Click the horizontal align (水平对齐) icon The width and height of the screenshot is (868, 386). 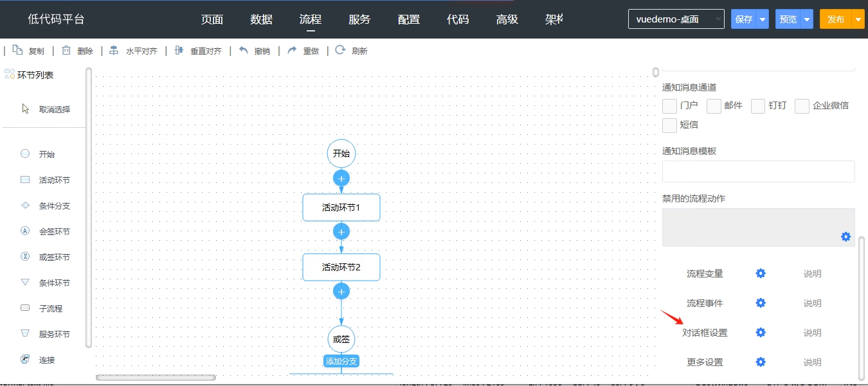tap(114, 51)
